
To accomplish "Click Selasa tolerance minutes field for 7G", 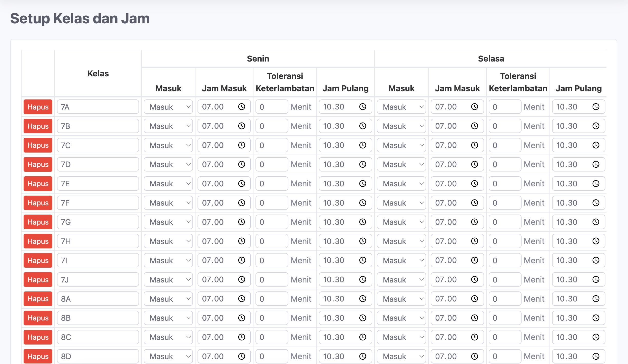I will click(x=505, y=222).
